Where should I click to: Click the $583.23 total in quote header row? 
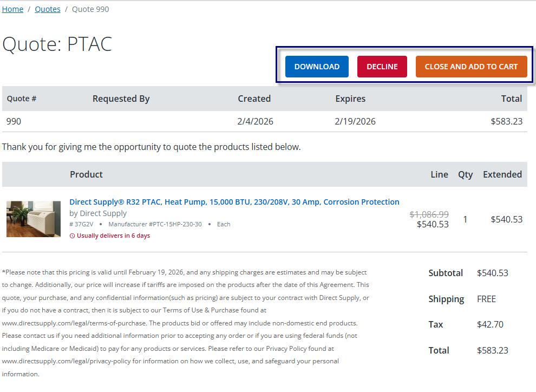(x=507, y=121)
